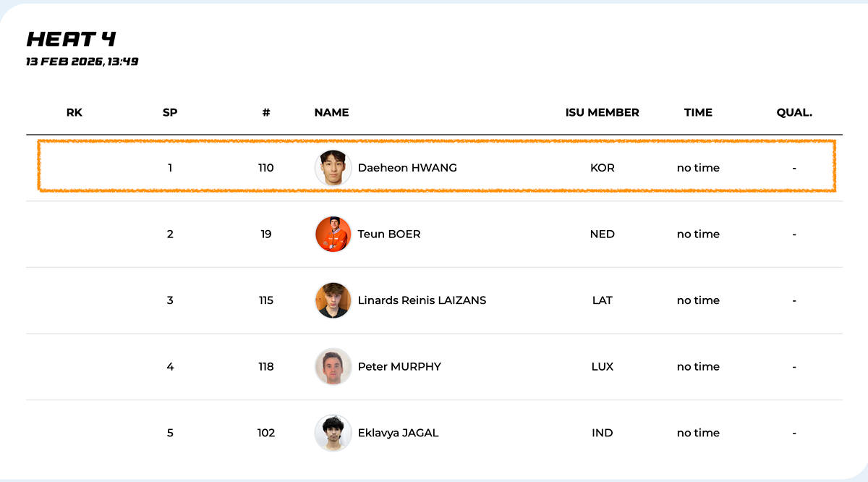Click the Heat 4 title heading

(71, 39)
